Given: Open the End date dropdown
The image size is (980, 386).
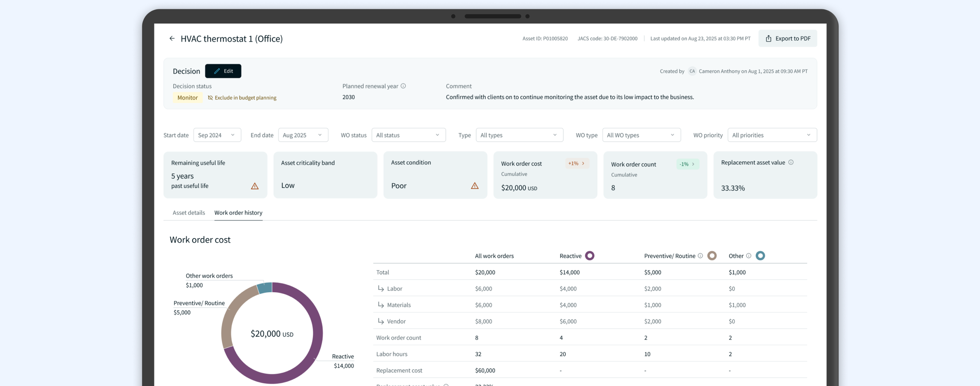Looking at the screenshot, I should point(303,135).
